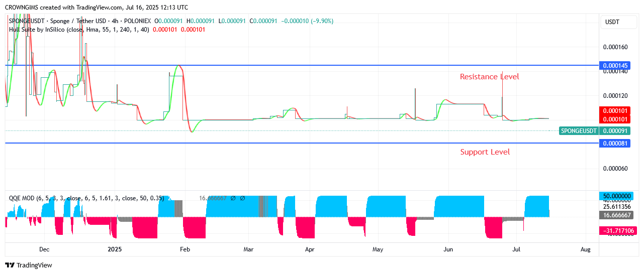Click the 0.000091 current price label
This screenshot has width=644, height=274.
[615, 131]
